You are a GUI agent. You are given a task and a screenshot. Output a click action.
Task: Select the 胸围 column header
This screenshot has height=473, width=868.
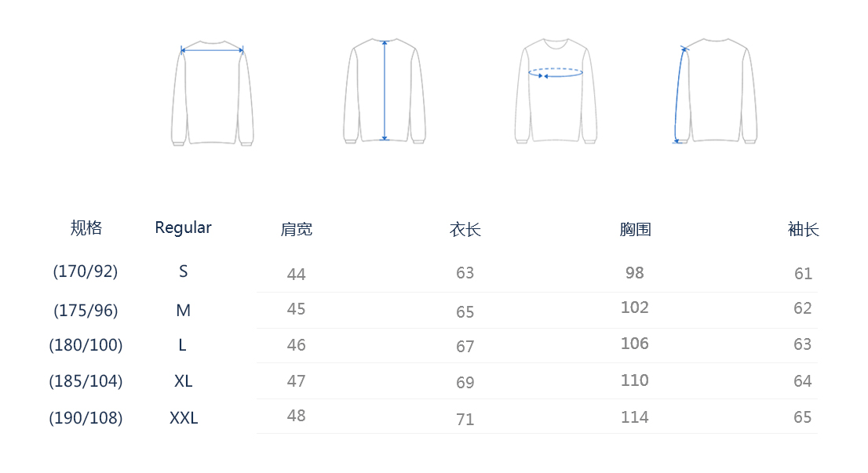click(x=635, y=229)
